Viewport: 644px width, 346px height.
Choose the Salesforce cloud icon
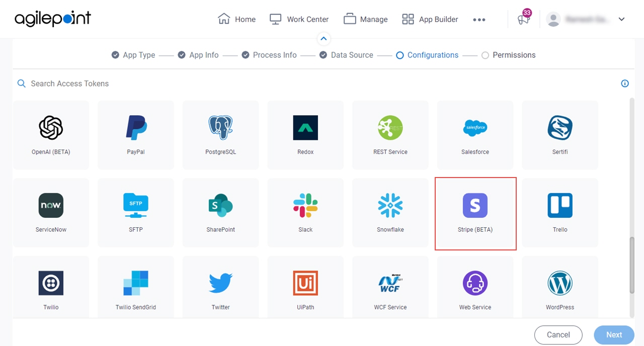(x=475, y=128)
